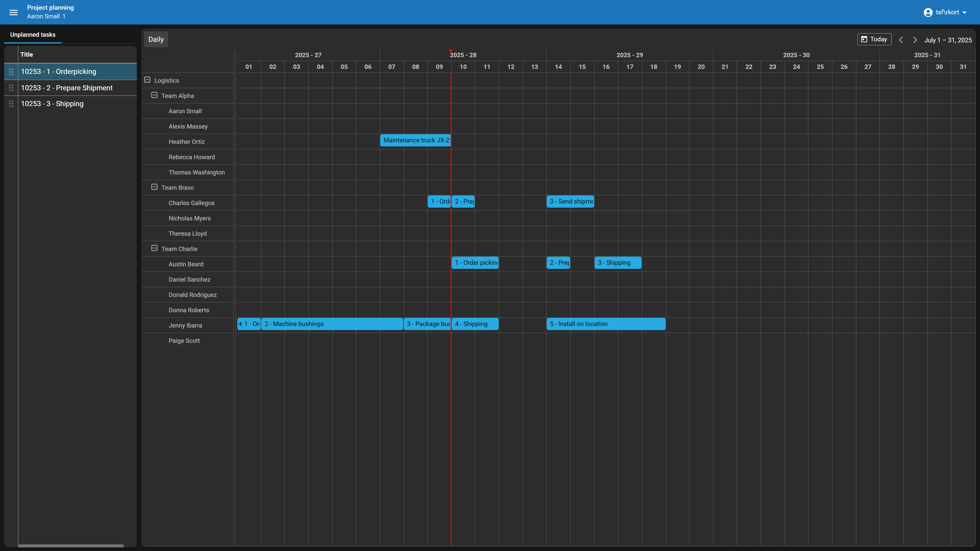
Task: Collapse the Team Bravo group
Action: click(154, 187)
